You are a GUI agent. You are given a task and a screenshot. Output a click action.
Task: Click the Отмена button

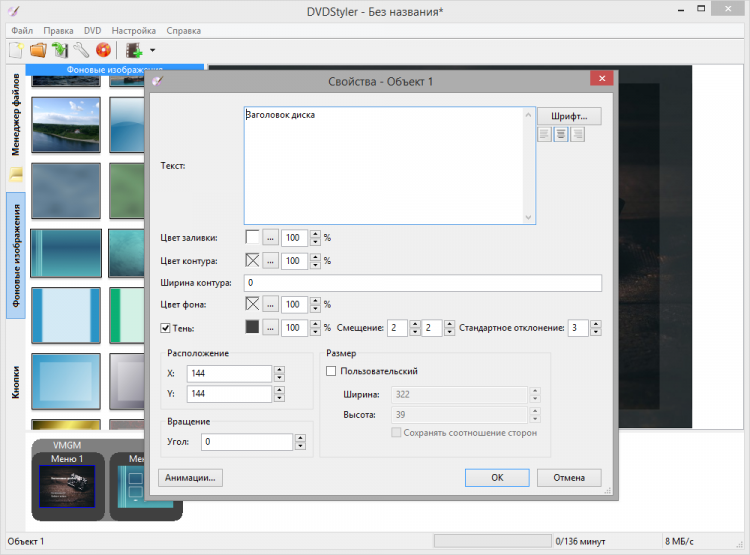coord(569,477)
